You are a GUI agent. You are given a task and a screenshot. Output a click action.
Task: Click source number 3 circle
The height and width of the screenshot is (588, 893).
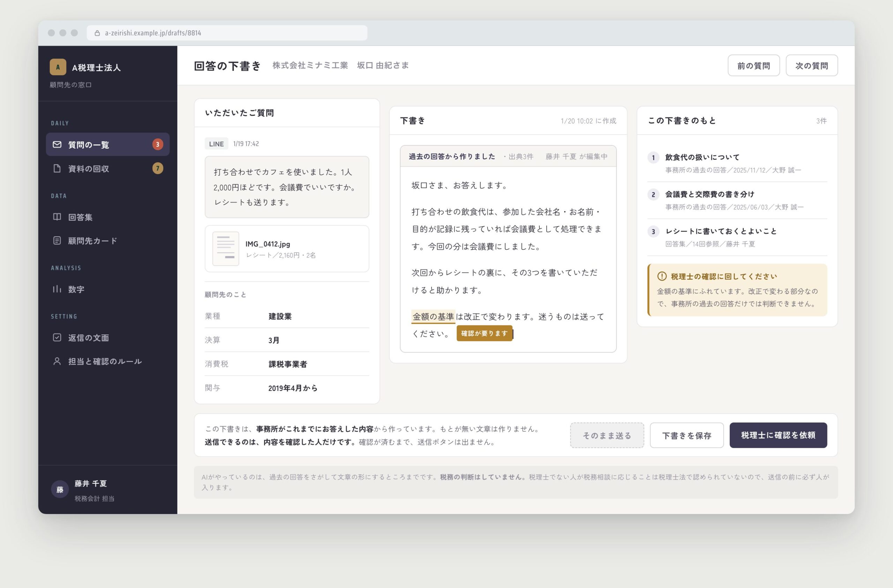coord(653,231)
